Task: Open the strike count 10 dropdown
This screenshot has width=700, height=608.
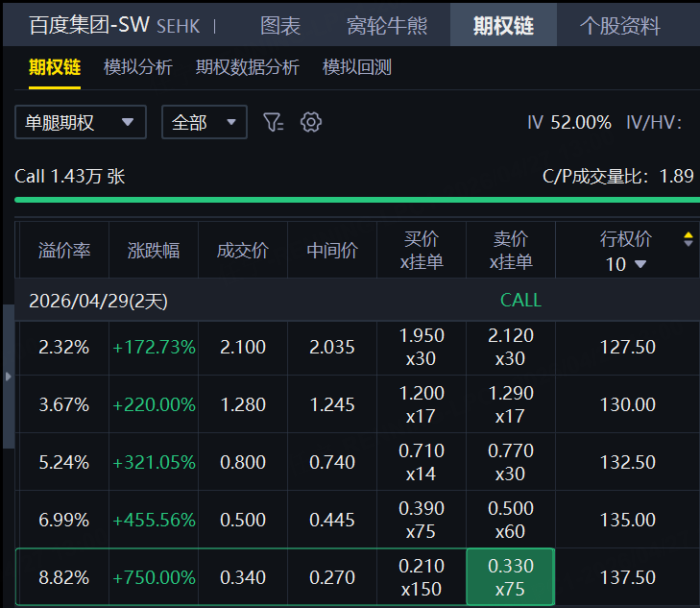Action: pos(626,264)
